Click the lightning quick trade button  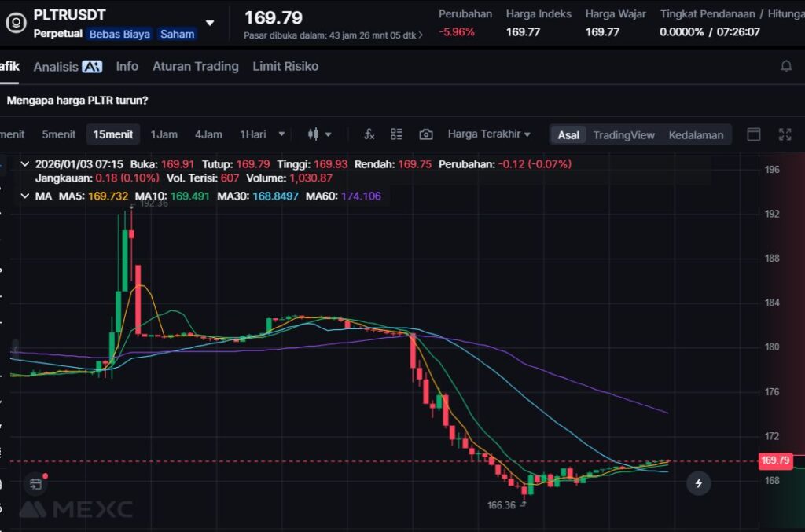pyautogui.click(x=698, y=482)
